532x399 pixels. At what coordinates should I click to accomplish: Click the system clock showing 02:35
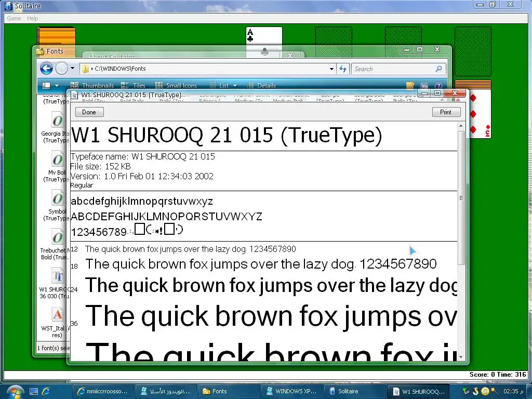point(513,391)
